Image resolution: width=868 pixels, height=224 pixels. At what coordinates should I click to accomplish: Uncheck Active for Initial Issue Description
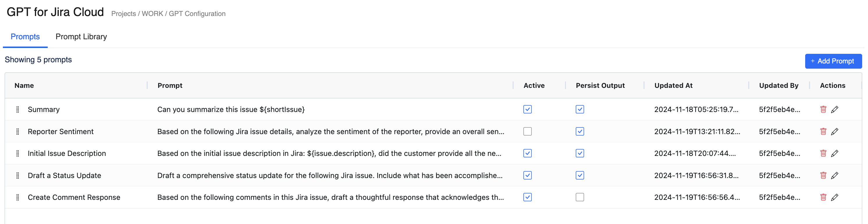pos(527,154)
